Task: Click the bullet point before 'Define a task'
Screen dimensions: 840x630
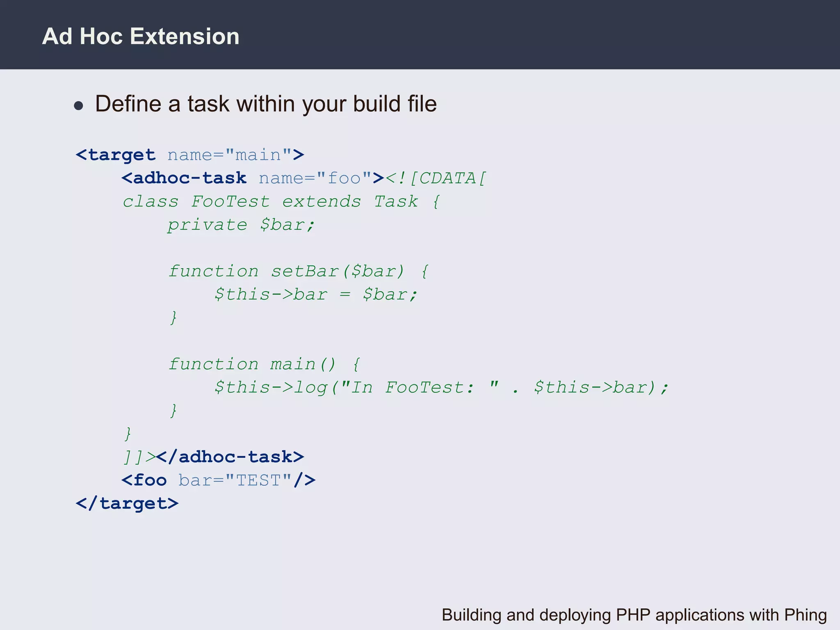Action: point(78,106)
